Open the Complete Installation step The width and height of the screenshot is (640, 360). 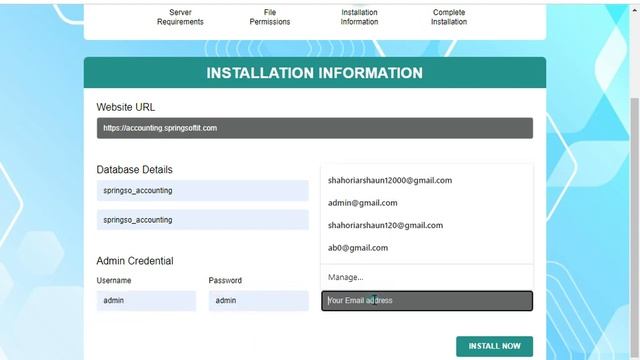449,17
